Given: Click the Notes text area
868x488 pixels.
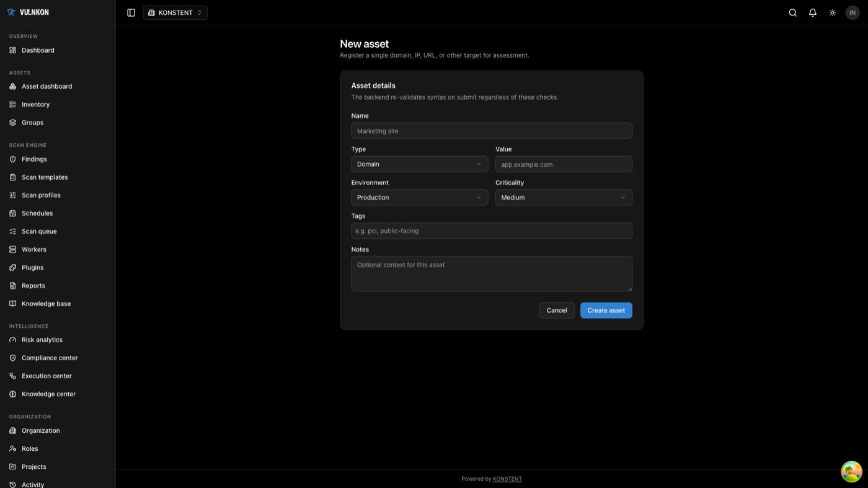Looking at the screenshot, I should tap(492, 273).
